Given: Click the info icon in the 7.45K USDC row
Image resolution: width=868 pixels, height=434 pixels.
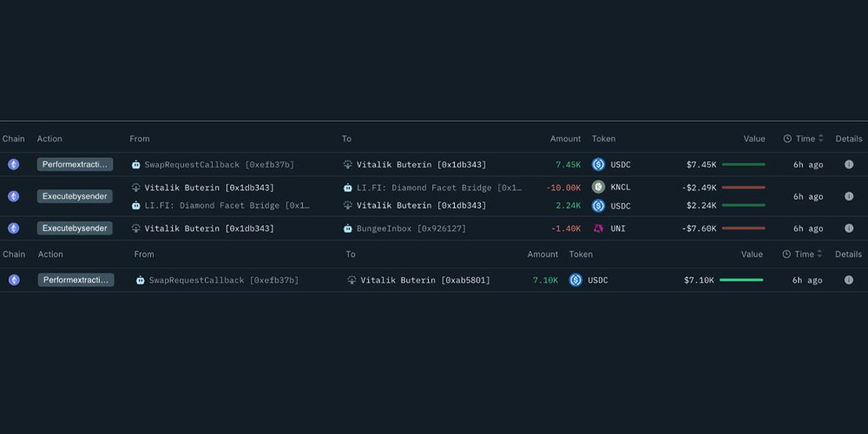Looking at the screenshot, I should [x=848, y=165].
